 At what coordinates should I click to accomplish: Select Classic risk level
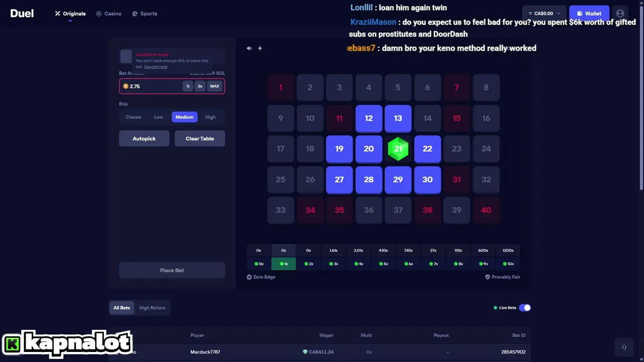133,117
